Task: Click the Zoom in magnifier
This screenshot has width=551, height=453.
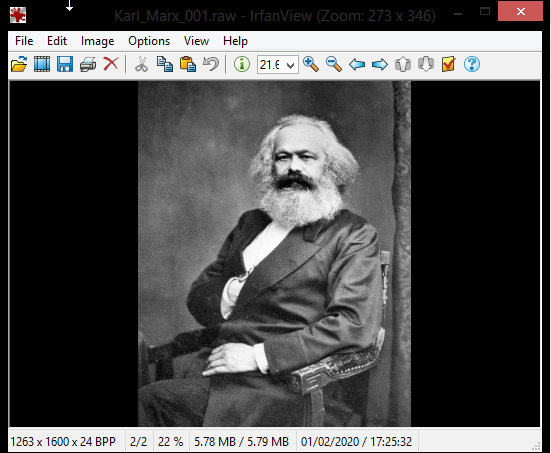Action: click(x=311, y=64)
